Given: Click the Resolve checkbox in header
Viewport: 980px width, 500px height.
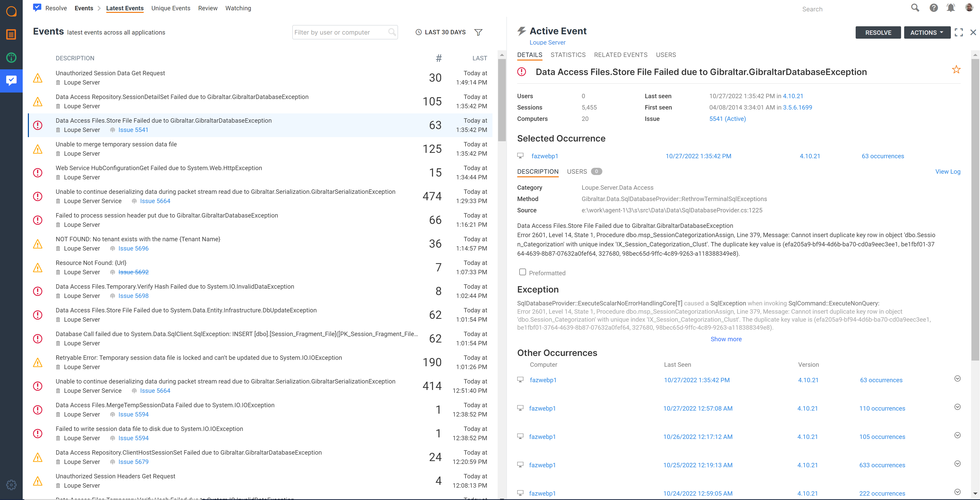Looking at the screenshot, I should [37, 8].
